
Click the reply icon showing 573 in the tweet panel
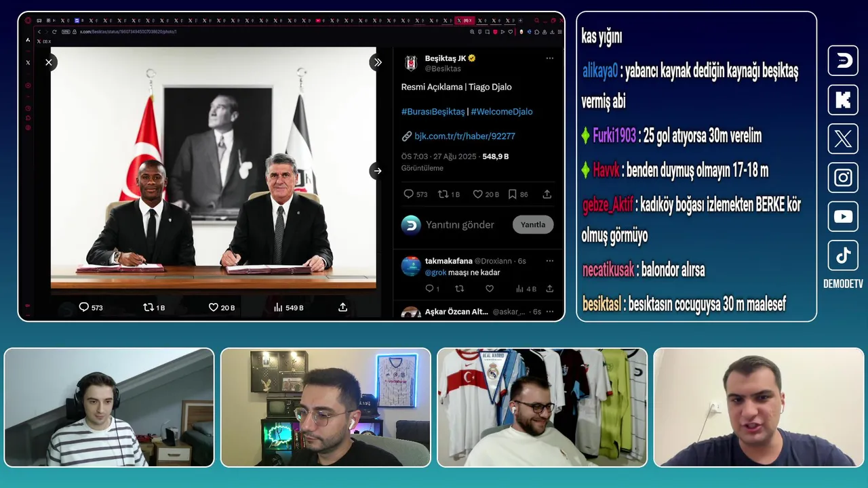tap(408, 194)
